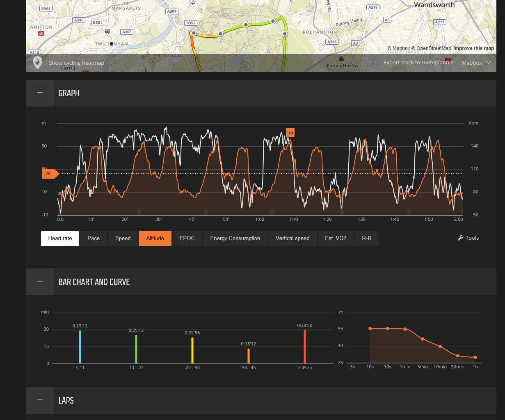Select the EPOC graph tab
This screenshot has width=505, height=420.
point(187,238)
